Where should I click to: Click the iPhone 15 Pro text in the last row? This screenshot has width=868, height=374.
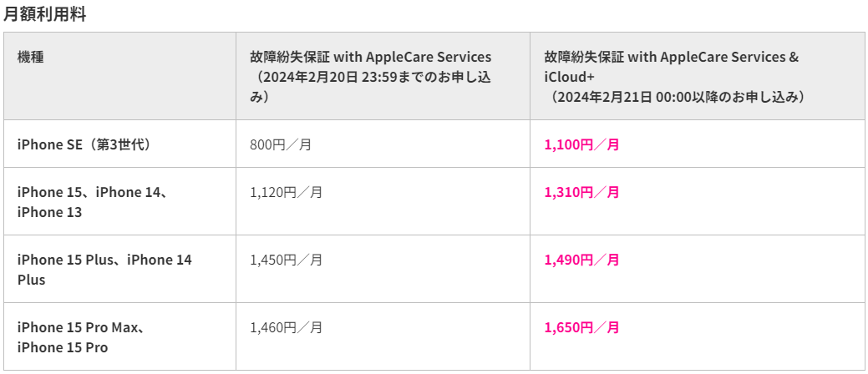[63, 347]
